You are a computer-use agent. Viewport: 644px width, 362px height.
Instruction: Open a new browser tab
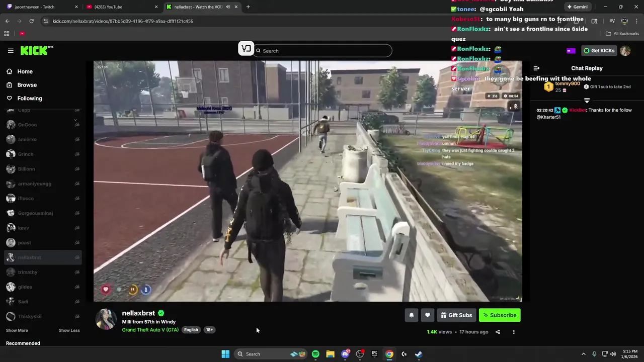click(248, 7)
